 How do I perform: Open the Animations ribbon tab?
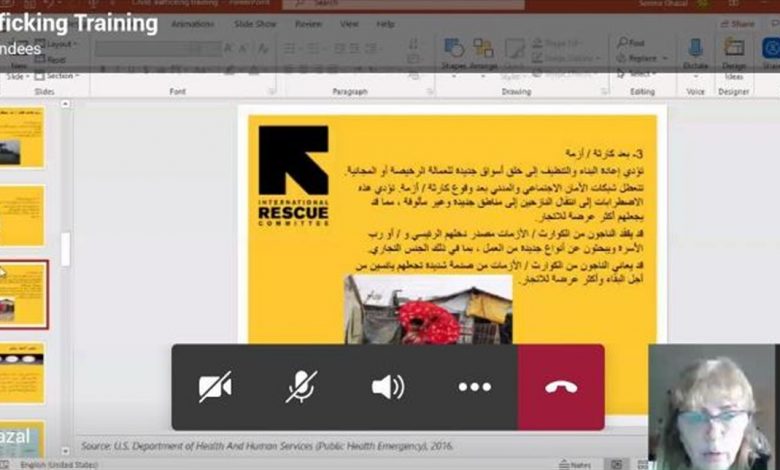point(193,24)
